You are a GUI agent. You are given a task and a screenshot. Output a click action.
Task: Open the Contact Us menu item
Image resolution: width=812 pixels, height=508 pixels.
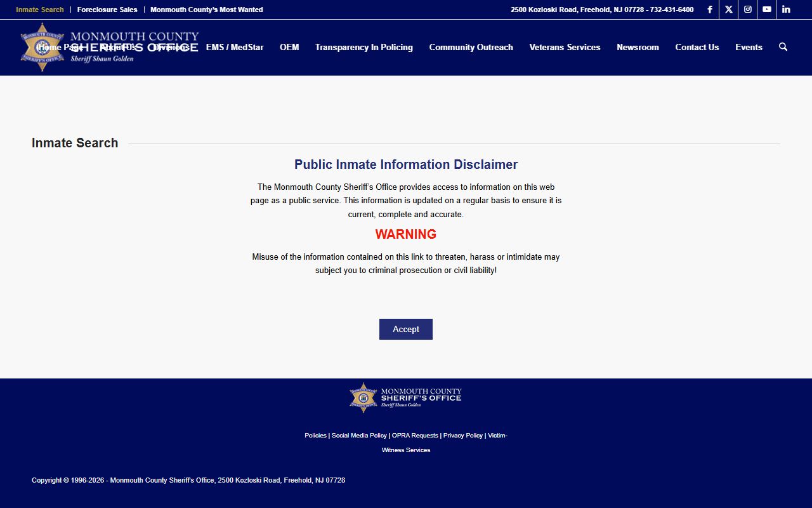(697, 47)
